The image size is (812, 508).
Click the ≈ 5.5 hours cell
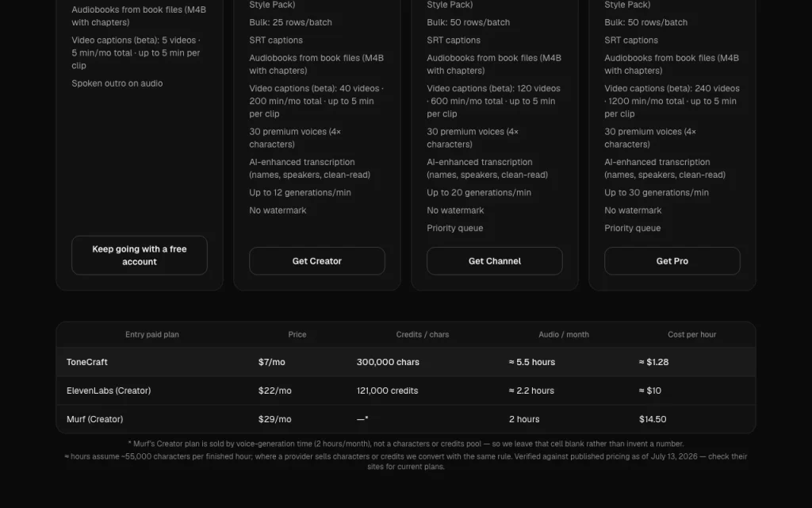coord(532,362)
